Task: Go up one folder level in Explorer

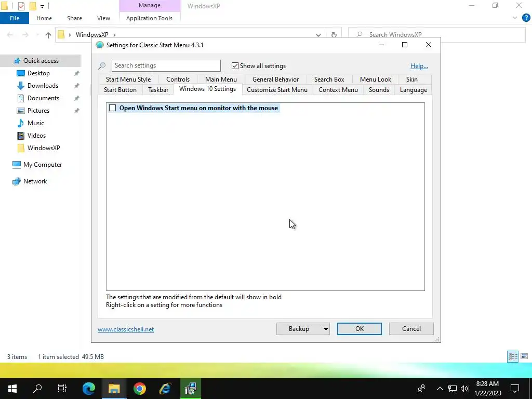Action: [x=48, y=35]
